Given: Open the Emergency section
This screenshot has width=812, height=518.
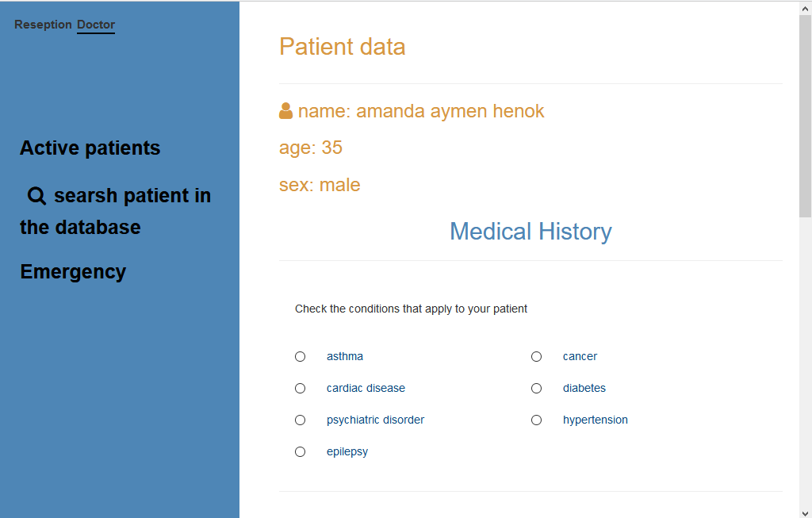Looking at the screenshot, I should 73,271.
